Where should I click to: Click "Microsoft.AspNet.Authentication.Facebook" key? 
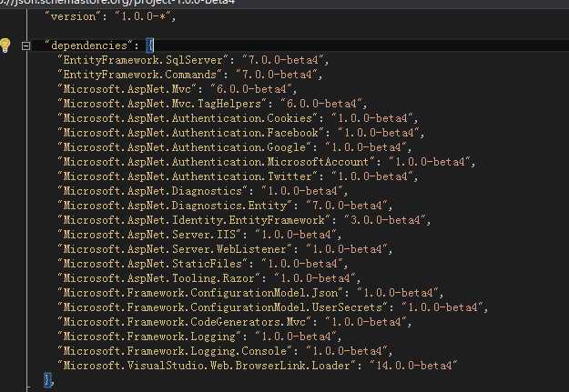[x=191, y=133]
